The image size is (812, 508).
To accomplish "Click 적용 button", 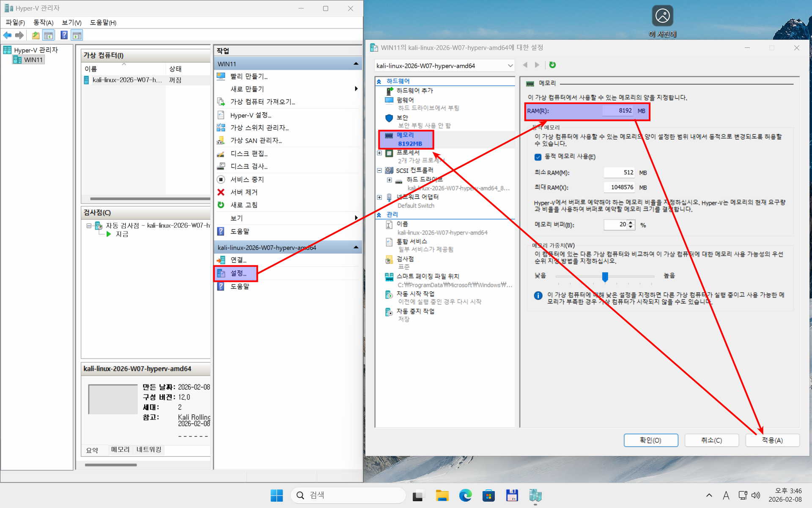I will coord(773,440).
